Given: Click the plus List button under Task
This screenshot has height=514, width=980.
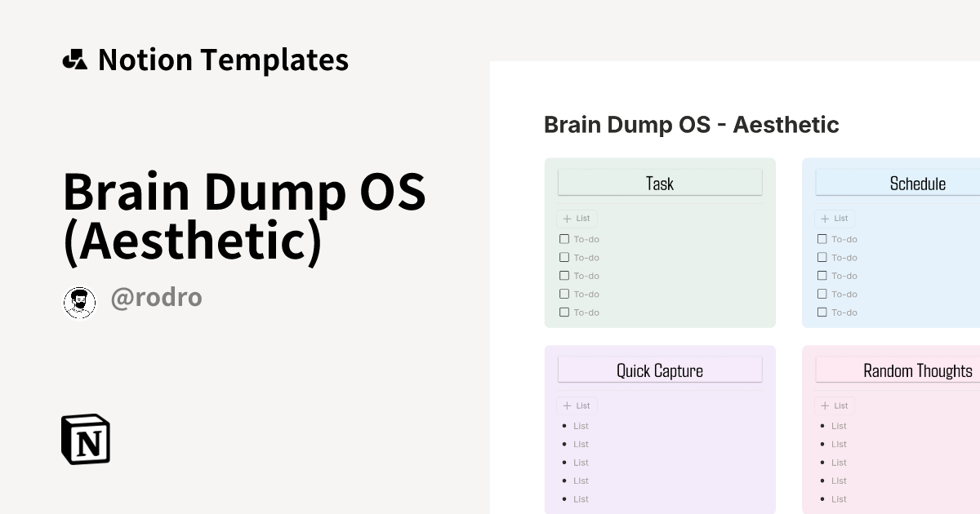Looking at the screenshot, I should point(577,219).
